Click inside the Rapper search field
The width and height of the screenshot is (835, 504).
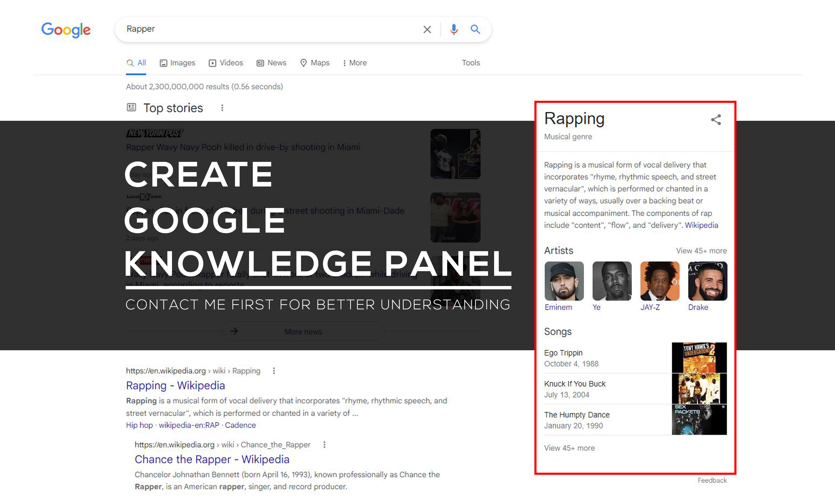[264, 29]
